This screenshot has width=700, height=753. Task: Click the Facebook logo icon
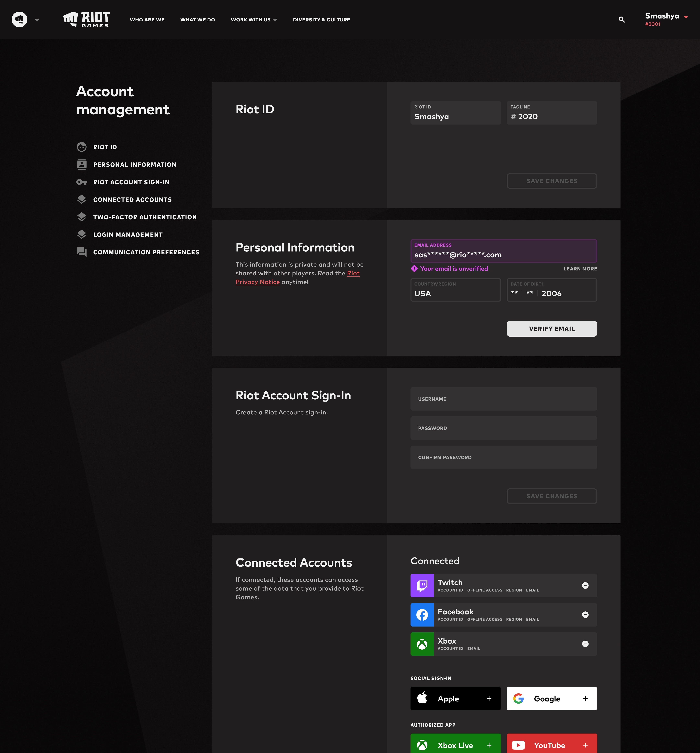click(422, 615)
